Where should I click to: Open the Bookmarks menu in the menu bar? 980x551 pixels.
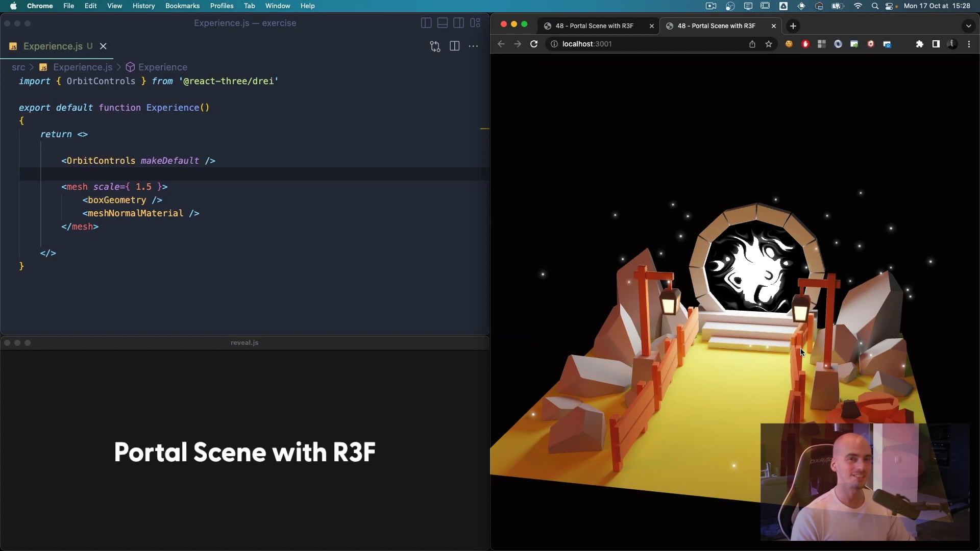coord(182,6)
